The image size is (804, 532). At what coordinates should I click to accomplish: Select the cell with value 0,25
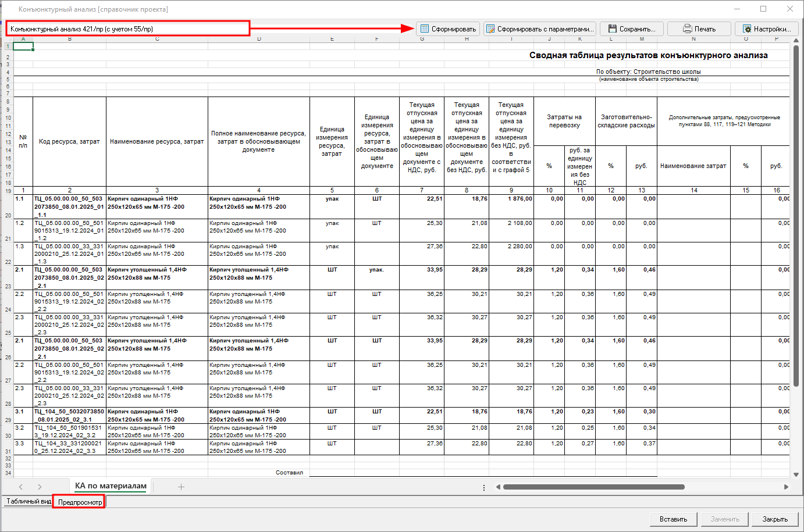coord(580,431)
